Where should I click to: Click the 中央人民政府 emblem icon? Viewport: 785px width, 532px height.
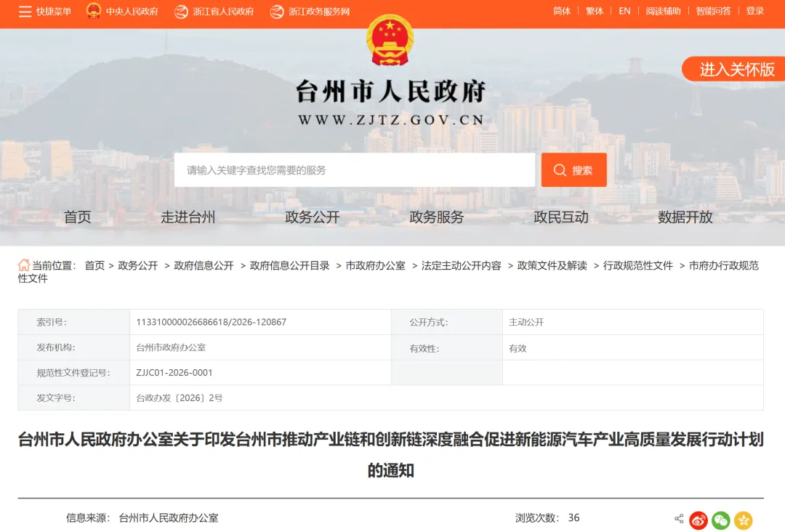point(94,12)
